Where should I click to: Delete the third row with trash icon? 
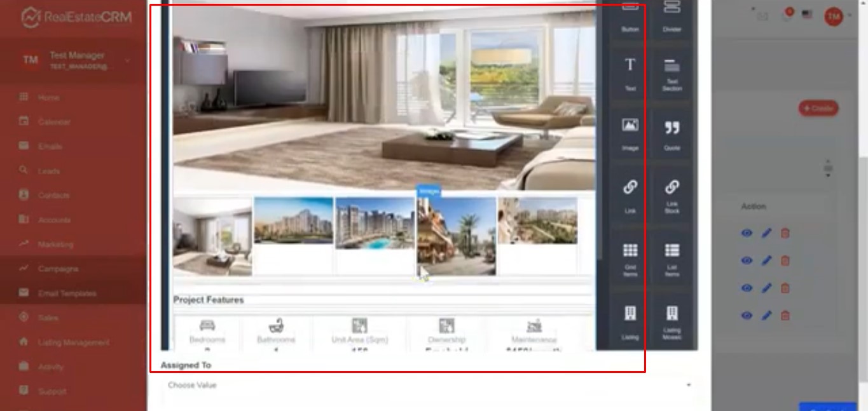click(785, 288)
